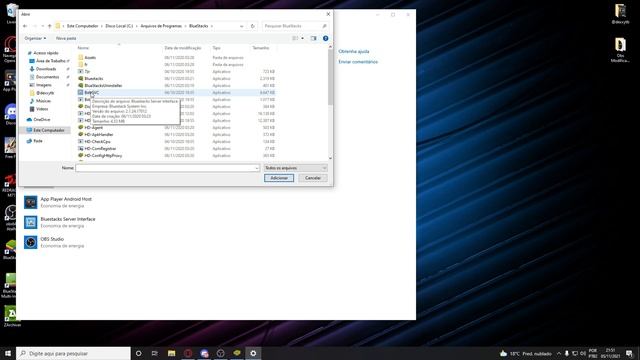Screen dimensions: 640x360
Task: Select Rede in navigation pane
Action: (x=38, y=141)
